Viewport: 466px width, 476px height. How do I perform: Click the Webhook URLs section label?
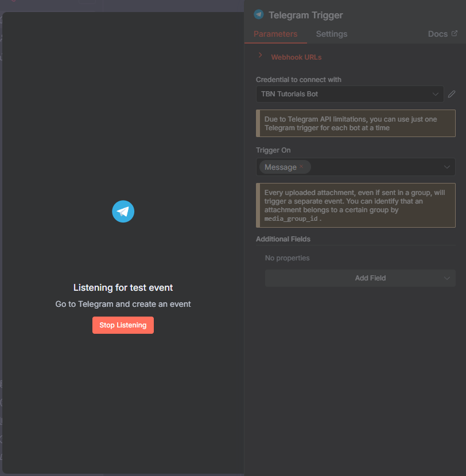click(296, 57)
